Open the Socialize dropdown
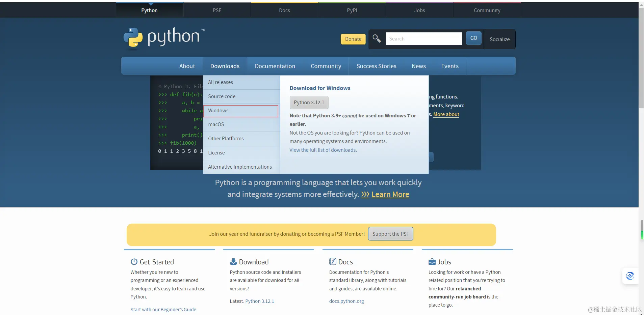This screenshot has width=644, height=315. [499, 39]
